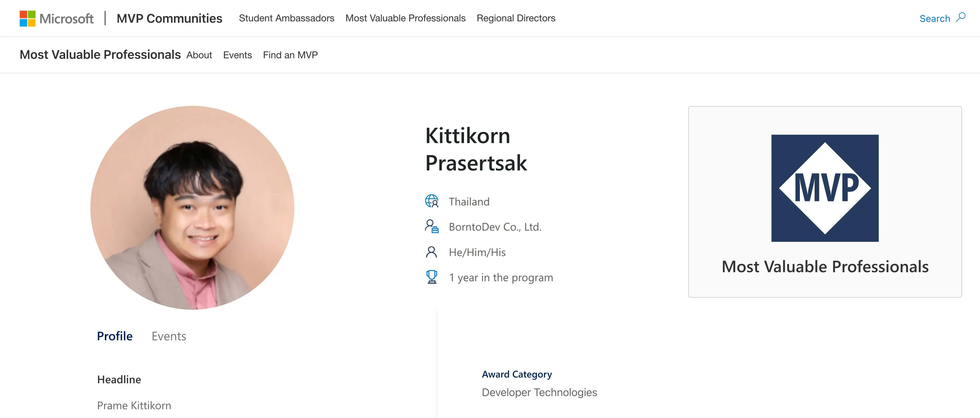Viewport: 980px width, 418px height.
Task: Click the MVP Communities title link
Action: click(169, 18)
